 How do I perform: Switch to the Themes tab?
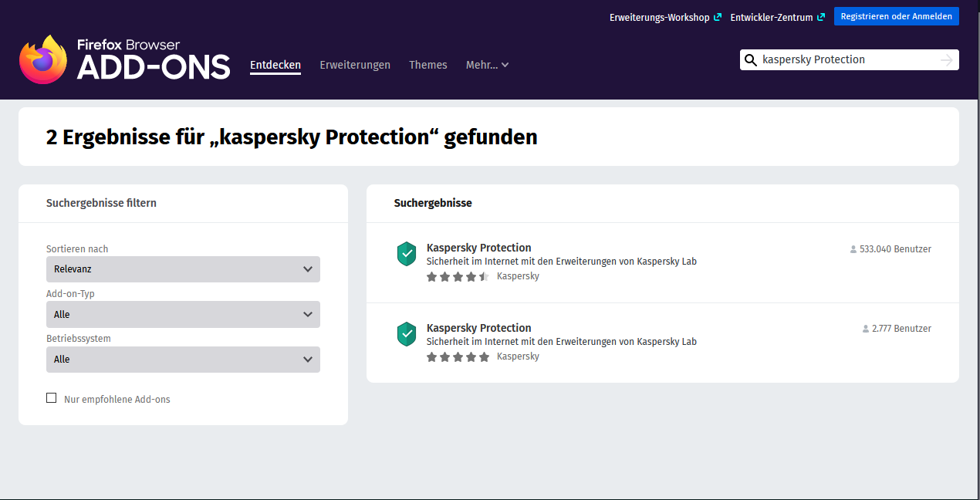click(428, 65)
